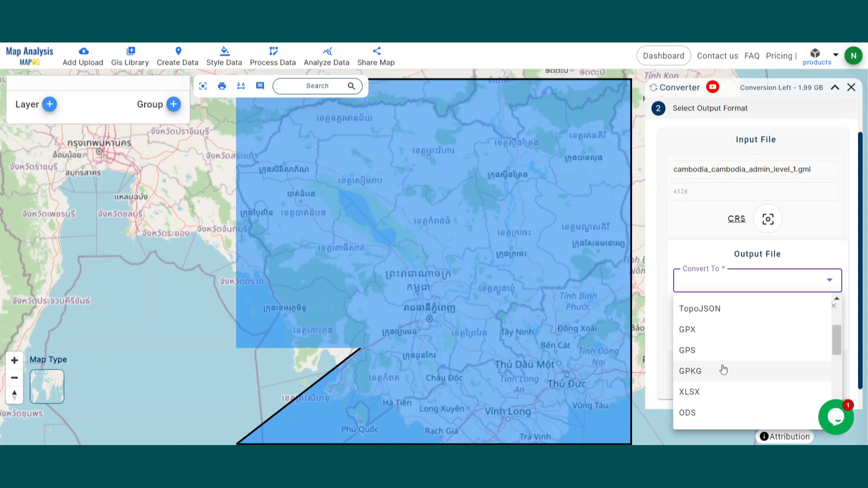Collapse the Converter panel chevron

pos(835,88)
